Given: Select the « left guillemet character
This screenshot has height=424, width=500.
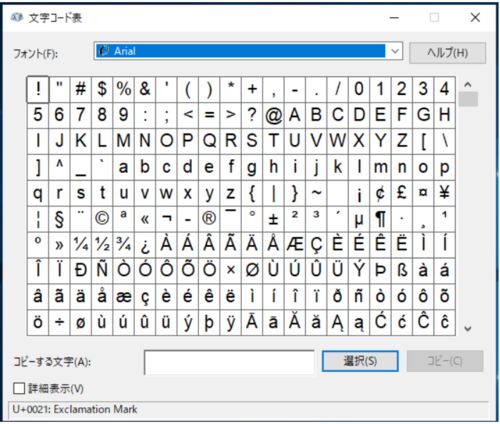Looking at the screenshot, I should pyautogui.click(x=145, y=219).
